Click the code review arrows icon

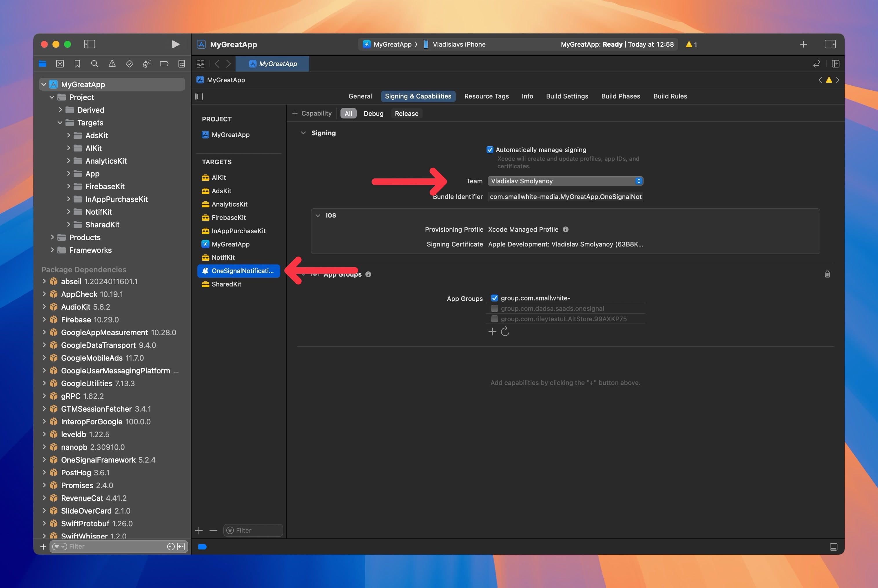click(817, 64)
